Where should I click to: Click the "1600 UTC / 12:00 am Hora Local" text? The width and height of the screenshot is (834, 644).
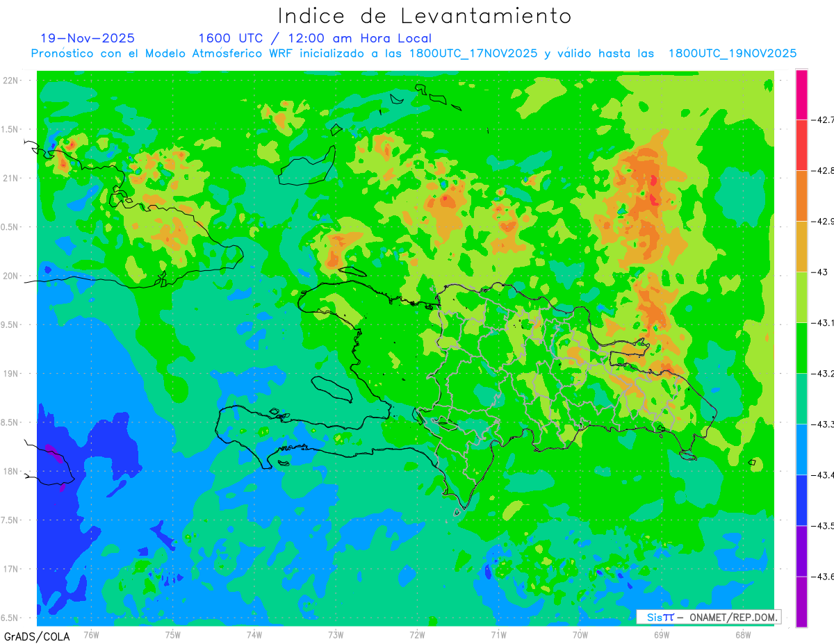pyautogui.click(x=315, y=38)
